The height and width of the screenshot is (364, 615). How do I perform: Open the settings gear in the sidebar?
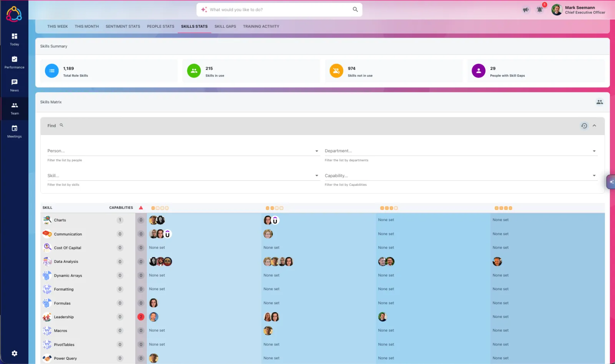[14, 353]
